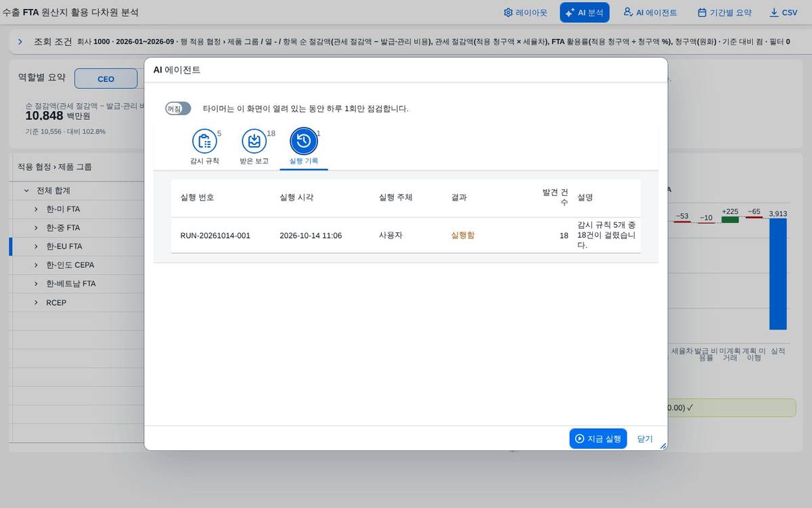Expand the RCEP row
The image size is (812, 508).
pos(36,302)
